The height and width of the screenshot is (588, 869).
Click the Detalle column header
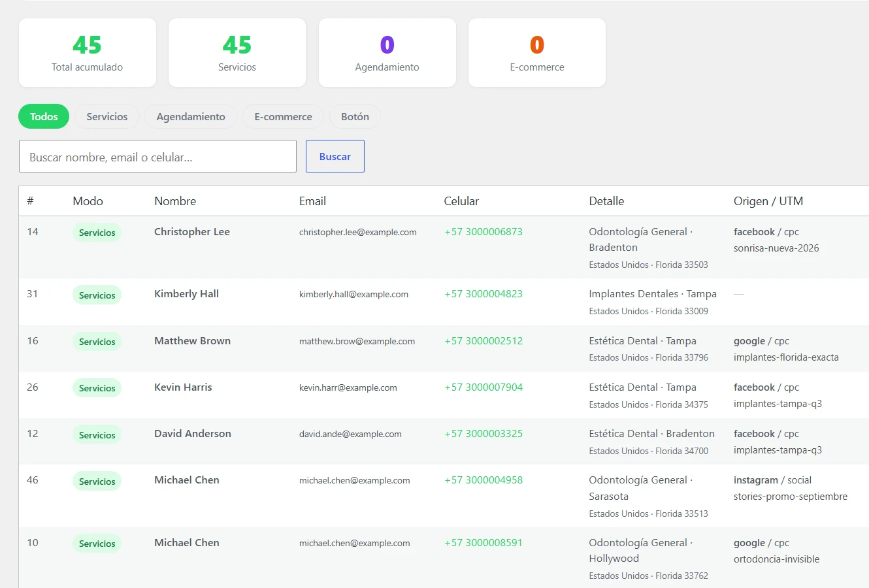606,201
